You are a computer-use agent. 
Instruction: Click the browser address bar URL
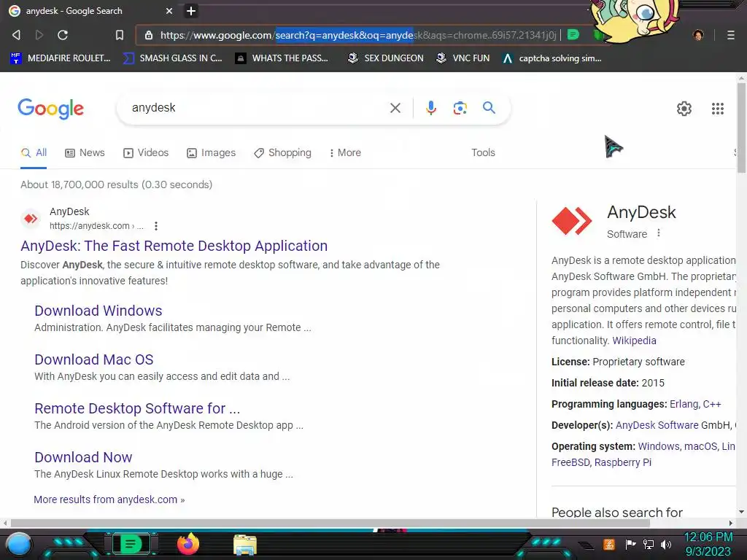(x=357, y=35)
